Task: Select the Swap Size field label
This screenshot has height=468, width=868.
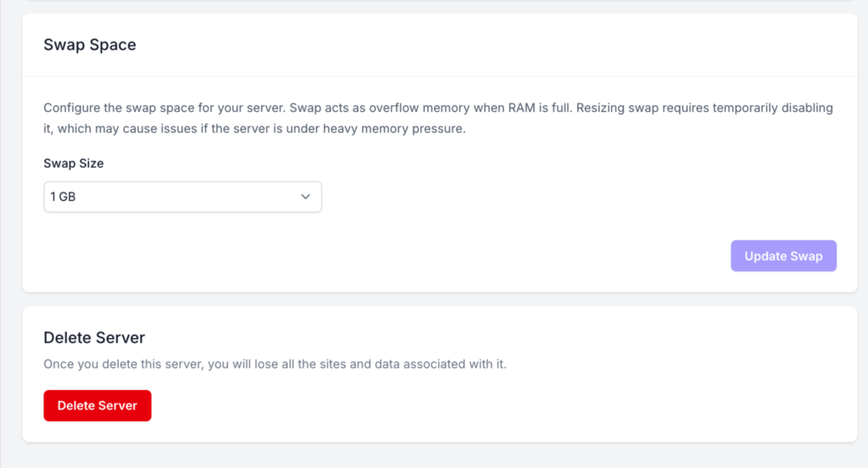Action: pos(74,163)
